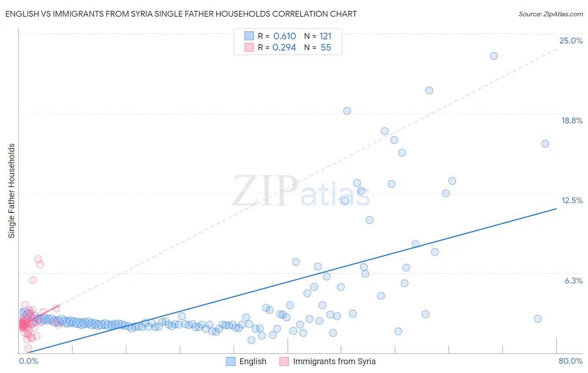Click the blue swatch beside R = 0.610

pos(249,36)
